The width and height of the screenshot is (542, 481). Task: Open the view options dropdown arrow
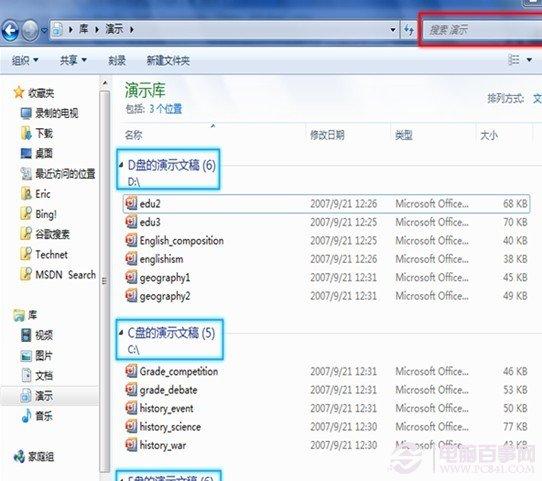(x=529, y=60)
